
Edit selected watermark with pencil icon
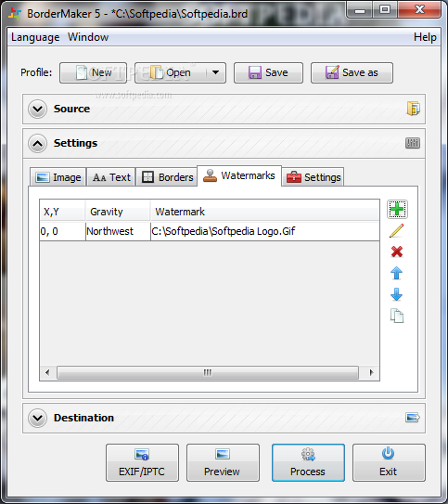(397, 231)
